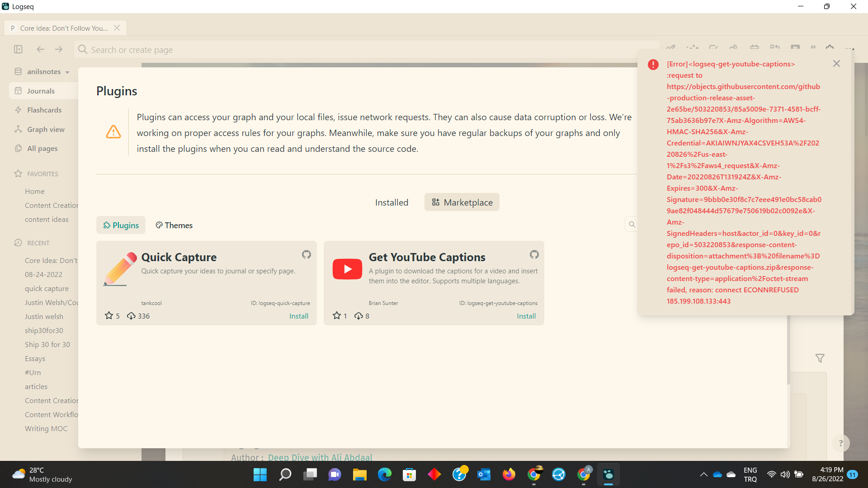
Task: Dismiss the youtube-captions error notification
Action: [x=836, y=63]
